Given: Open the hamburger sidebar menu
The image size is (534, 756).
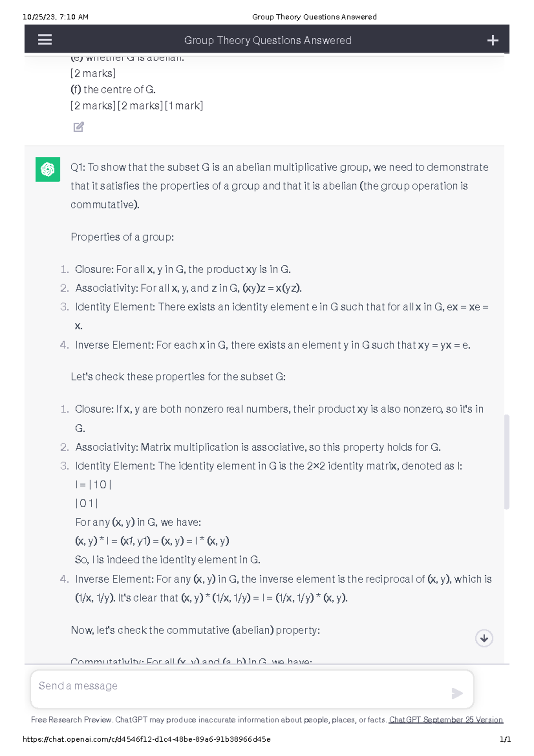Looking at the screenshot, I should tap(45, 40).
